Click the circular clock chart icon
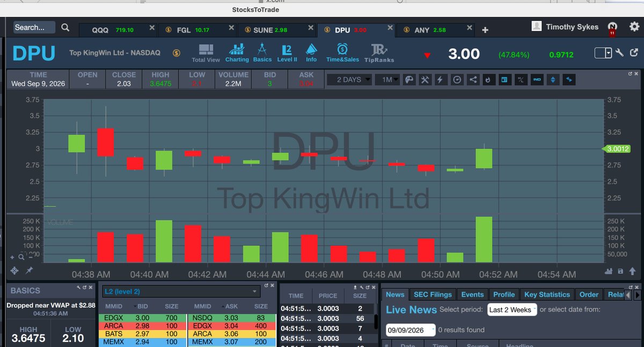Viewport: 644px width, 347px height. pyautogui.click(x=457, y=79)
